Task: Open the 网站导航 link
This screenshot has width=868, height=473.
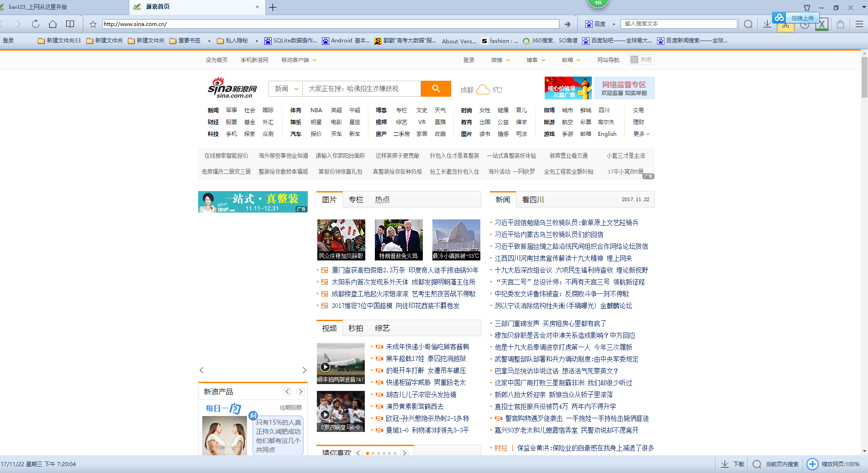Action: point(608,60)
